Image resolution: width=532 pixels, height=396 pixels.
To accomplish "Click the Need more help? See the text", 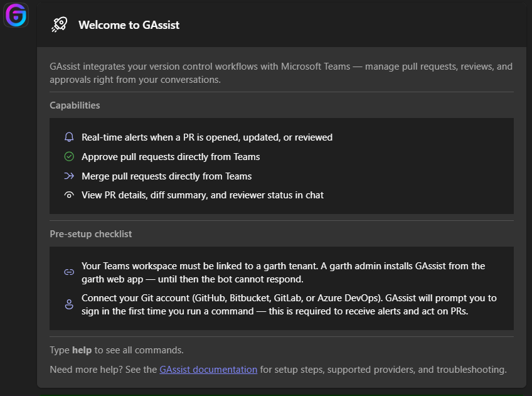I will tap(104, 370).
